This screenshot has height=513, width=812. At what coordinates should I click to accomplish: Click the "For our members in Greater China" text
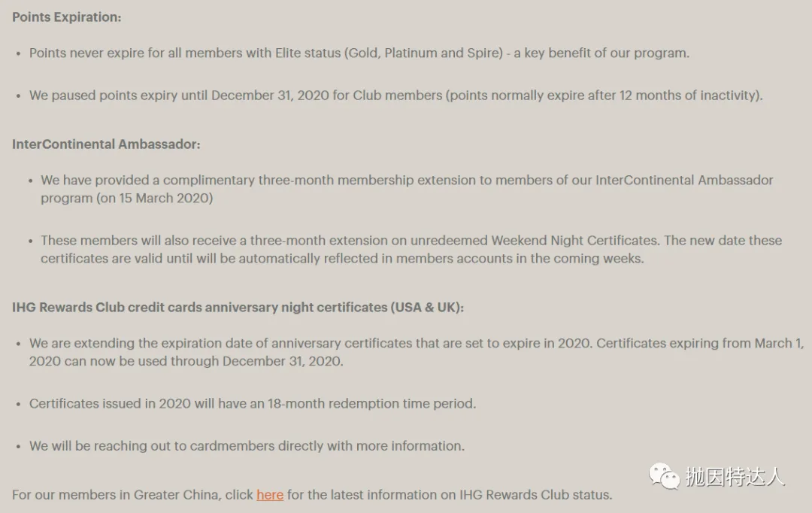tap(132, 495)
